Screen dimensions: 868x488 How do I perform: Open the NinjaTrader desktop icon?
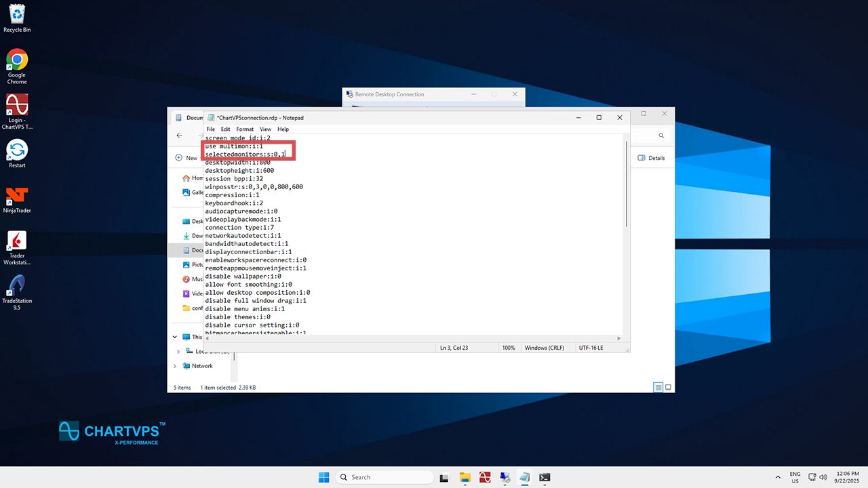17,196
